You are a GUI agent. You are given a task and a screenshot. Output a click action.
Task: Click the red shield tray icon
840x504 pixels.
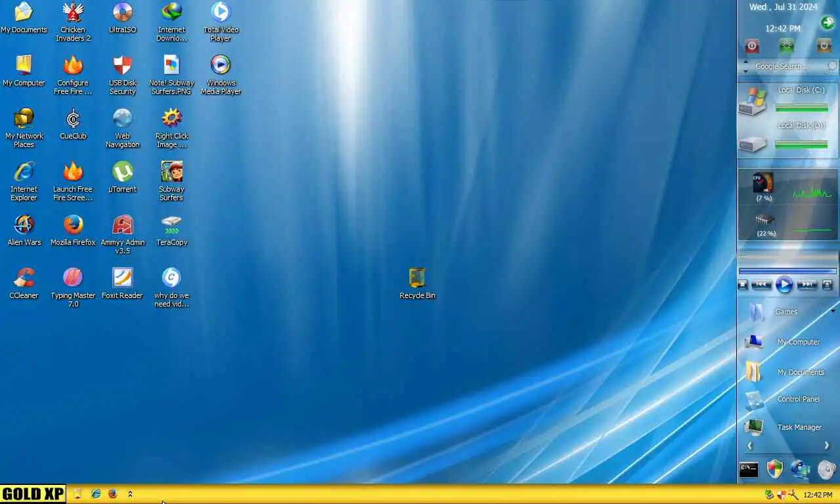[x=781, y=495]
